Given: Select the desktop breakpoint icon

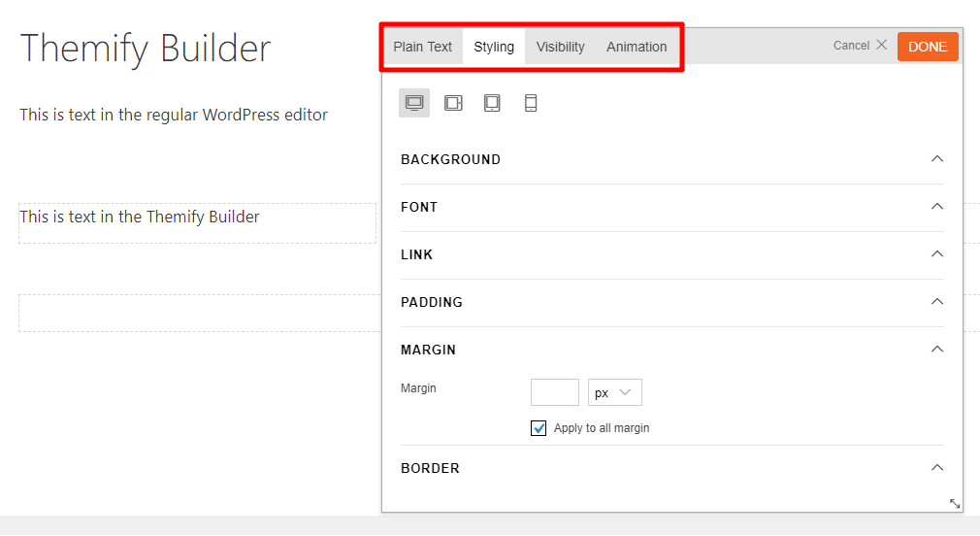Looking at the screenshot, I should 413,103.
